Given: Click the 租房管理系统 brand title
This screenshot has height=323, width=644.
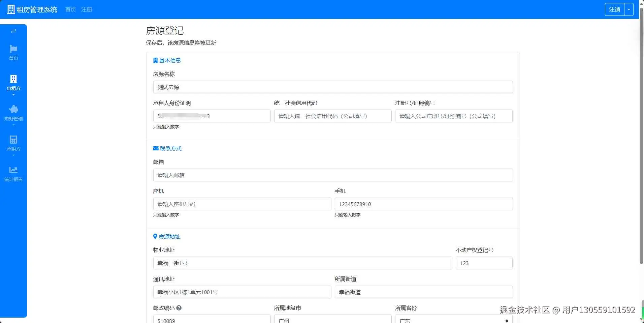Looking at the screenshot, I should coord(37,9).
